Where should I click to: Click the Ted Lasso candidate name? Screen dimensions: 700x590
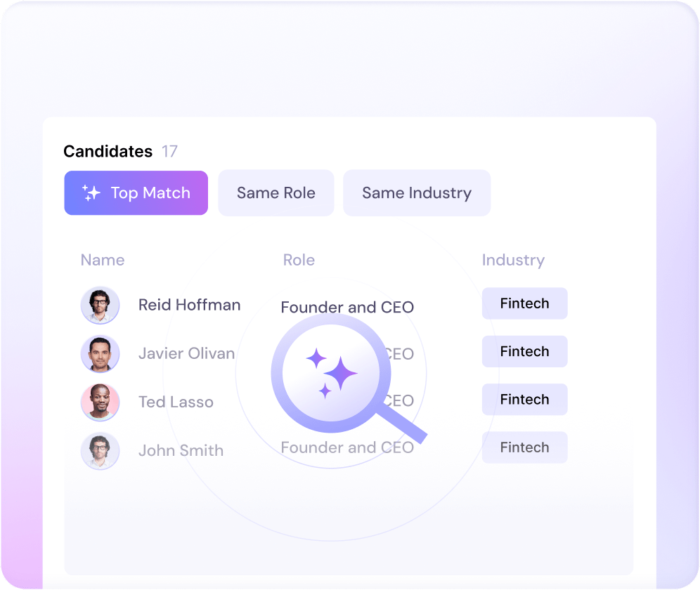[x=176, y=402]
